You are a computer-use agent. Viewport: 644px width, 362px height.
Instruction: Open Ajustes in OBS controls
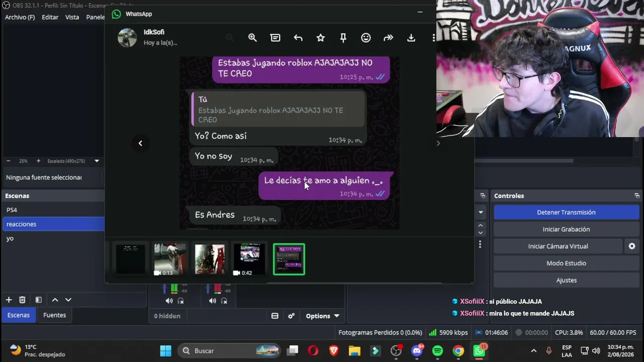tap(566, 280)
